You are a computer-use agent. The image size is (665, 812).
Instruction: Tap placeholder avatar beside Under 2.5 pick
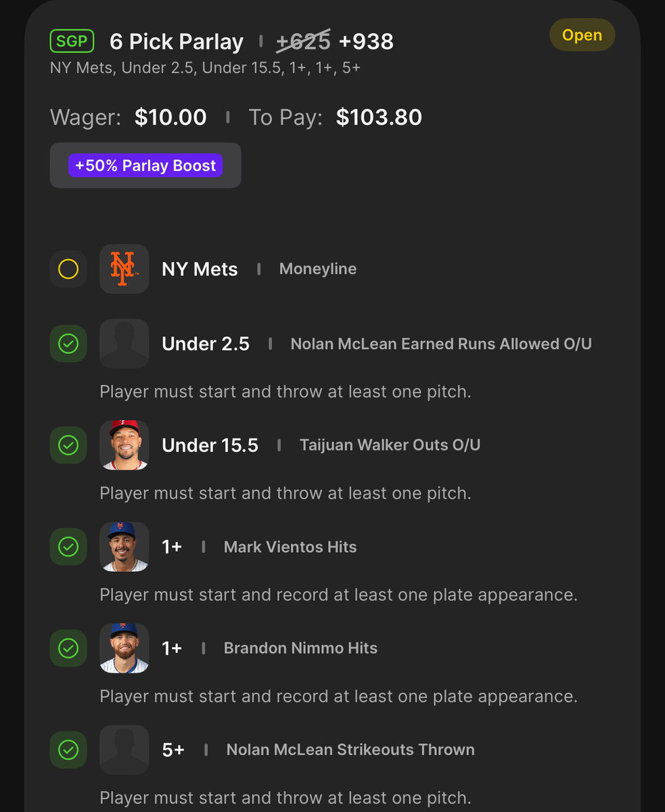(x=124, y=344)
